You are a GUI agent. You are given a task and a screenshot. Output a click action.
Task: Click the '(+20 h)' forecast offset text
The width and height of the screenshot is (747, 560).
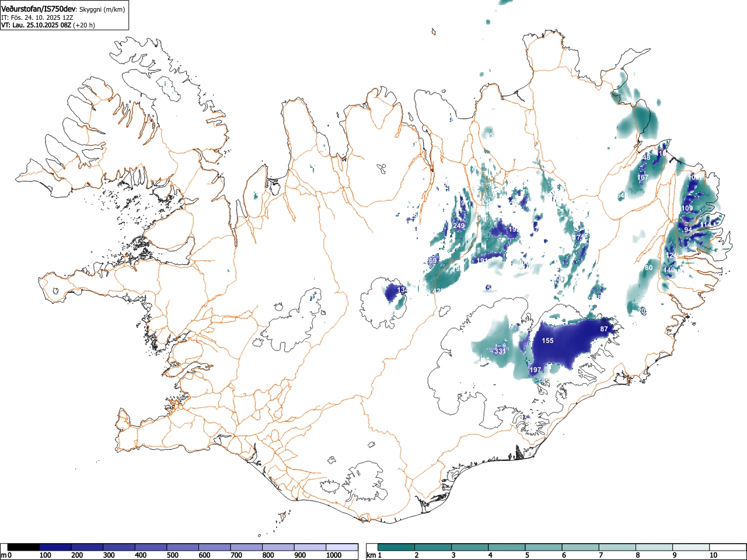(x=84, y=25)
